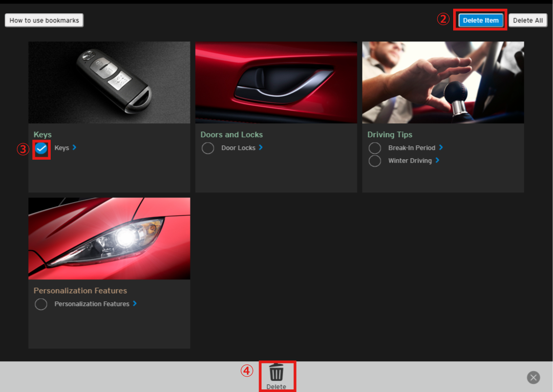Open How to use bookmarks help
Viewport: 553px width, 392px height.
[44, 20]
